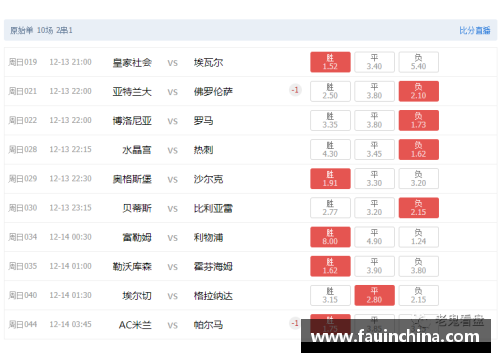The image size is (500, 362).
Task: Select 平 3.30 for 奥格斯堡 vs 沙尔克
Action: 374,179
